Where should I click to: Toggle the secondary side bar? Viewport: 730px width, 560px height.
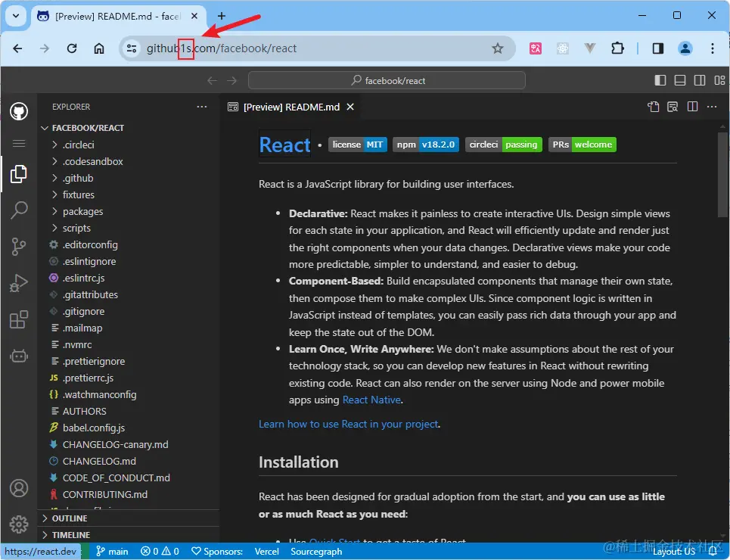[700, 80]
